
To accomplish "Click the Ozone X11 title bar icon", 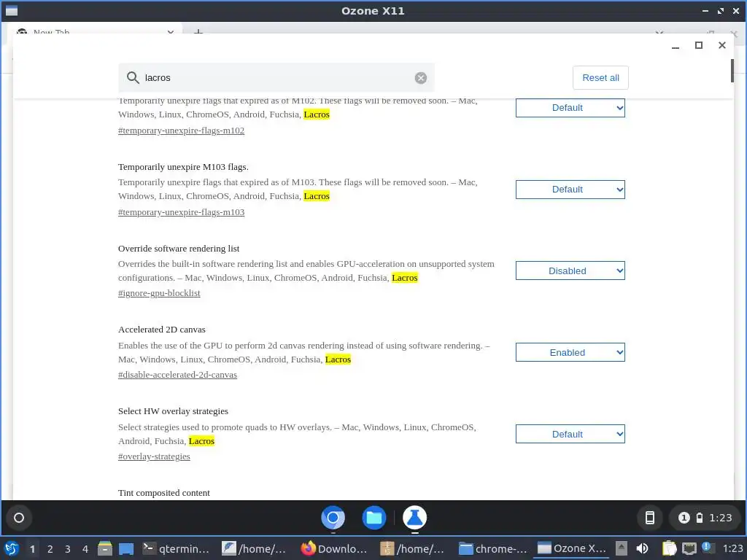I will 12,10.
